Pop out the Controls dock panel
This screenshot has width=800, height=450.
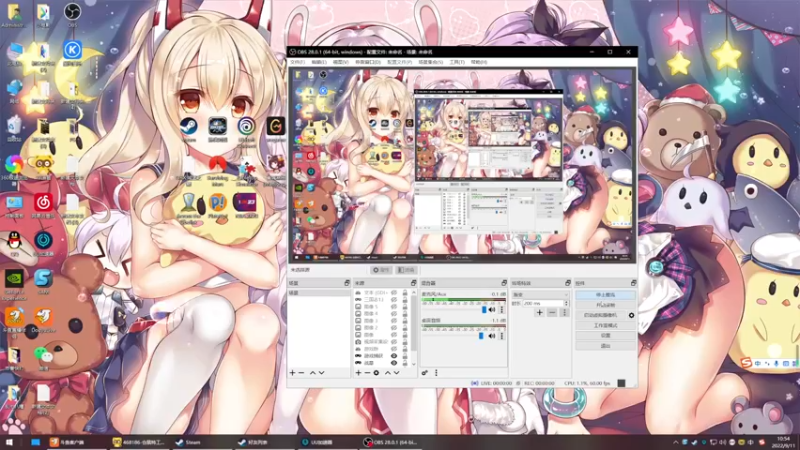point(633,283)
